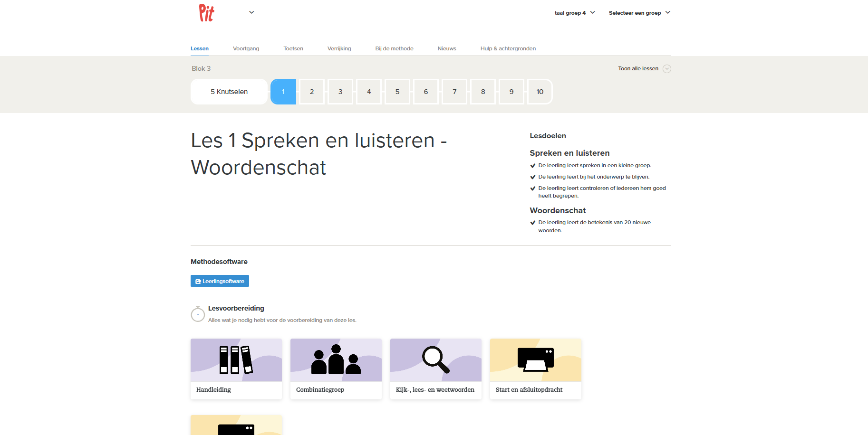
Task: Open the taal groep 4 dropdown
Action: click(574, 13)
